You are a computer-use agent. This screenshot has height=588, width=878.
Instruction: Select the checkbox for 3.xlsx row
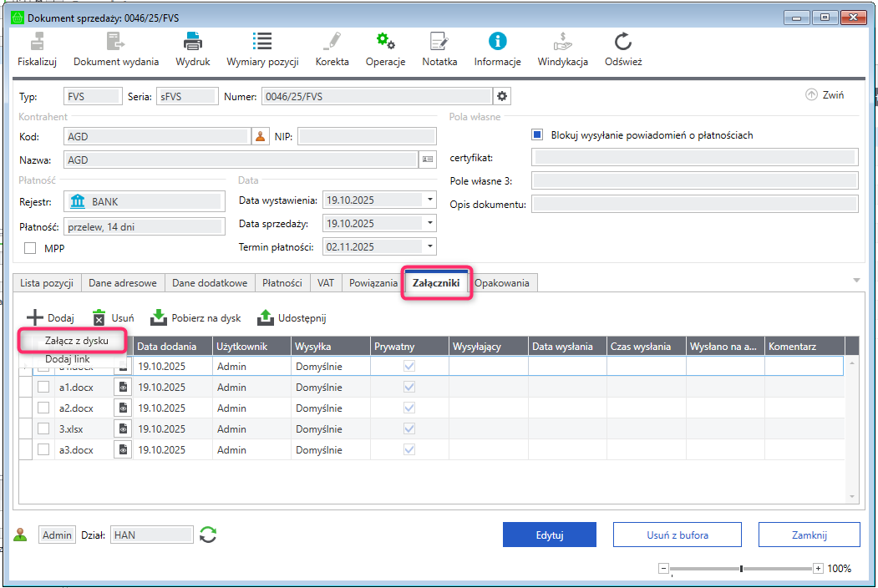point(43,428)
